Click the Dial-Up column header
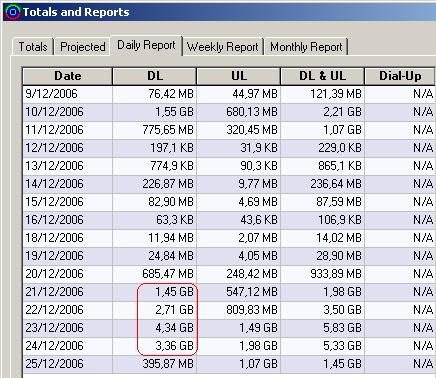 point(400,76)
